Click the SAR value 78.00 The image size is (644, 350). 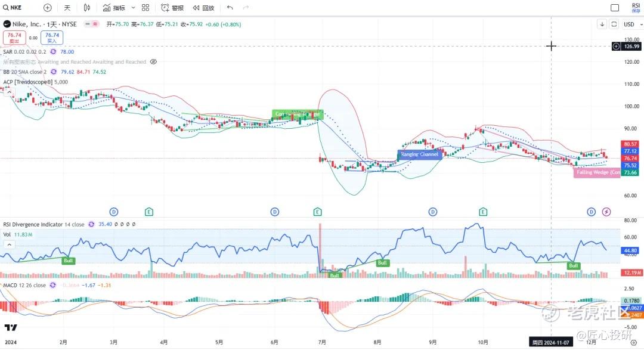click(x=67, y=52)
